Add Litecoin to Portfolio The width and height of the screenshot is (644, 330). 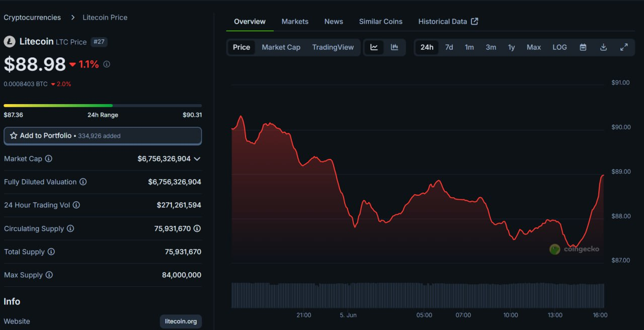[x=103, y=136]
